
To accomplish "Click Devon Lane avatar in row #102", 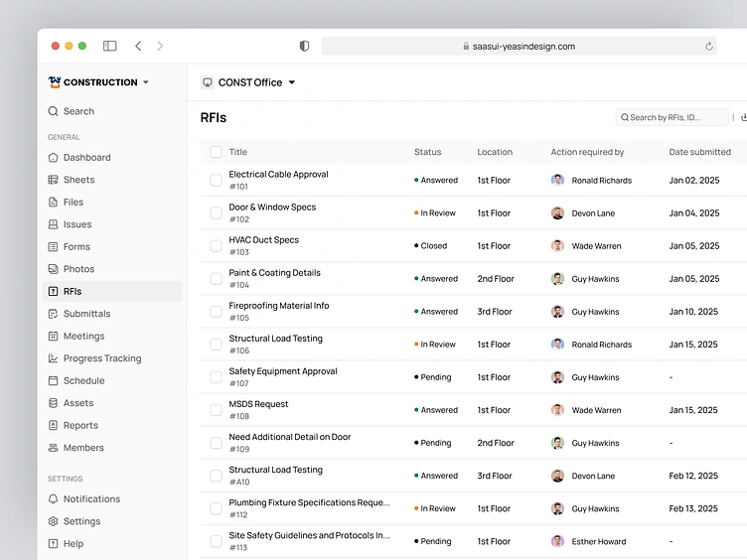I will click(x=557, y=212).
